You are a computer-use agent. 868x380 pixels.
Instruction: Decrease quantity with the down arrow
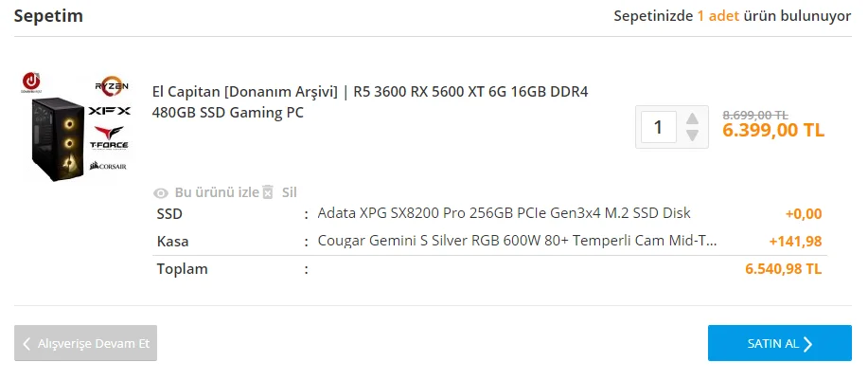point(692,136)
